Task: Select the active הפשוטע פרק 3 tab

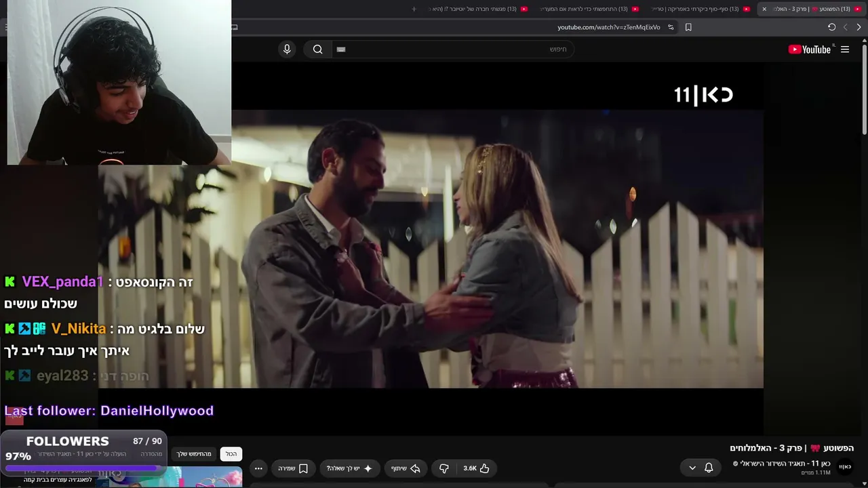Action: [x=812, y=9]
